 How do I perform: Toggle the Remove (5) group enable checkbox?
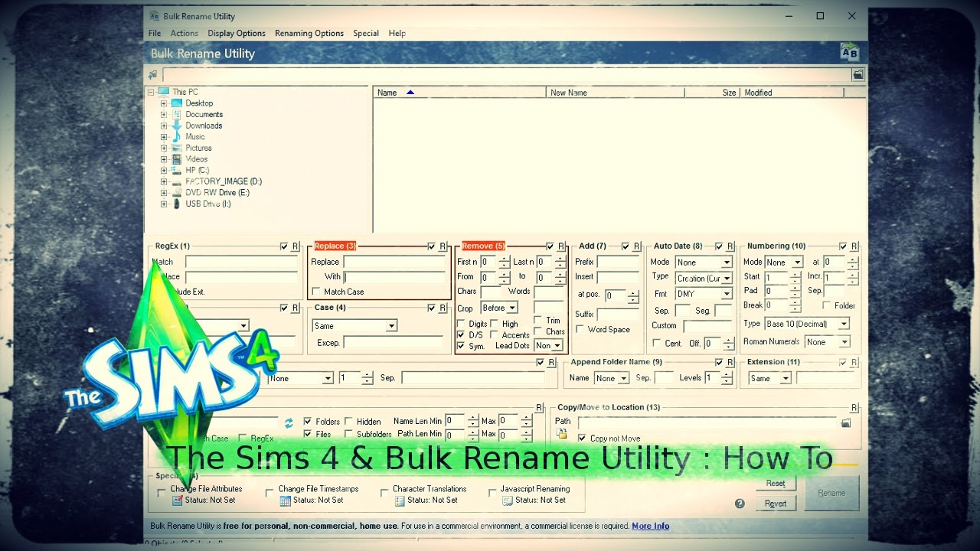(x=550, y=246)
